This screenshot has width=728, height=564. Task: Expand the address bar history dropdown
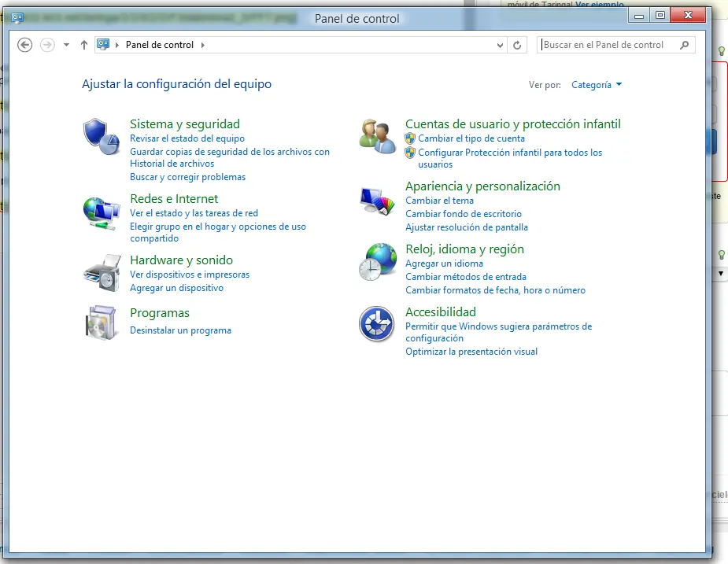point(500,45)
